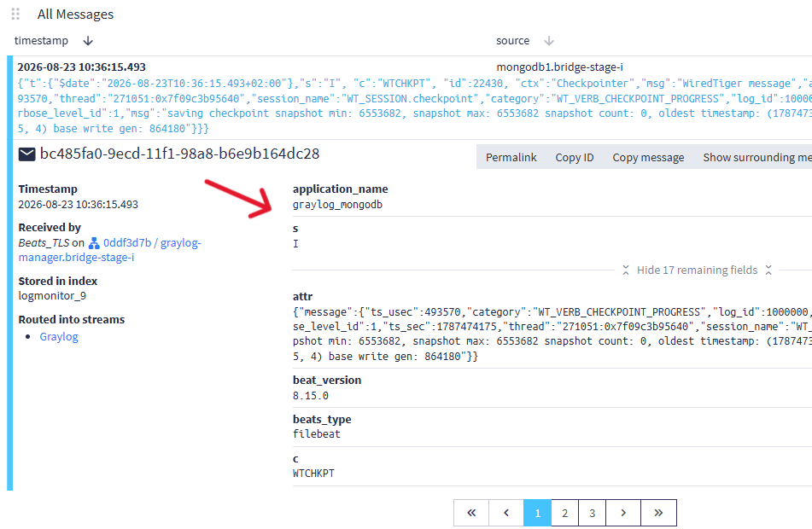Go to the previous results page
812x529 pixels.
pos(506,513)
